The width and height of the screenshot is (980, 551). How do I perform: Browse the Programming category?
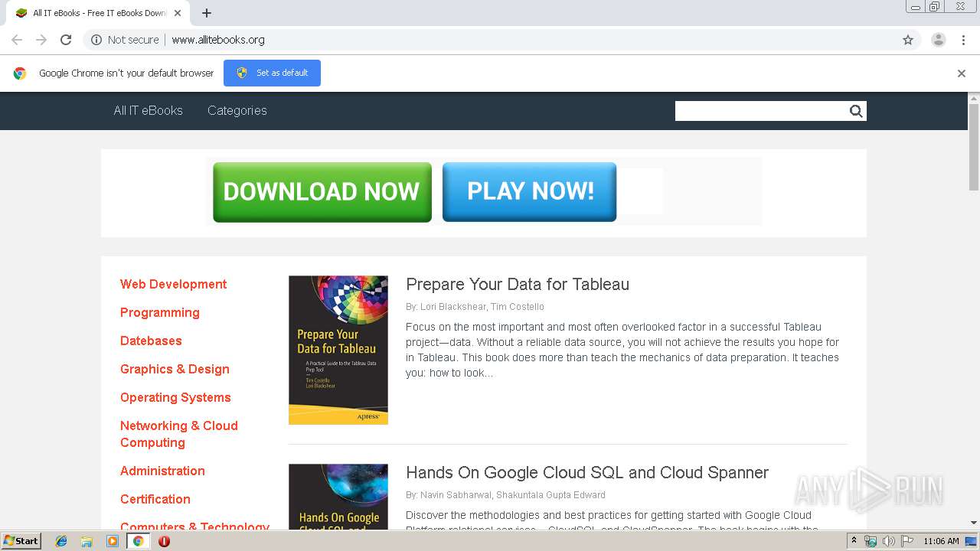[x=160, y=312]
